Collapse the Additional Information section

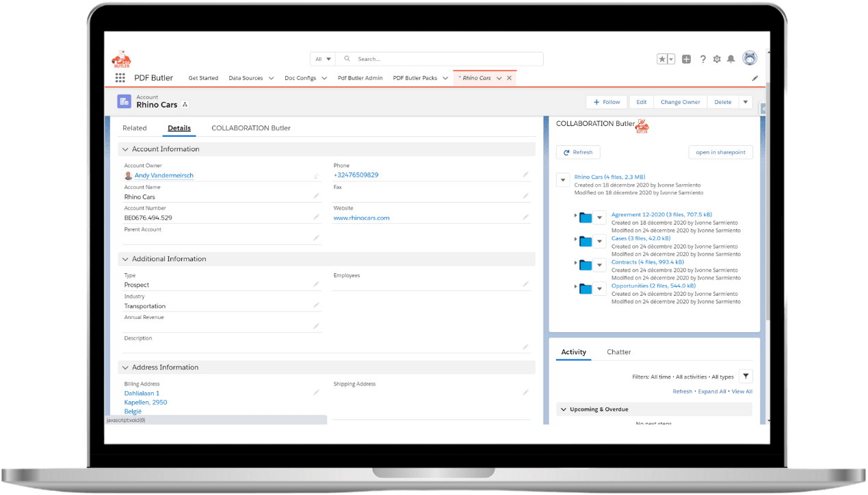click(x=125, y=259)
